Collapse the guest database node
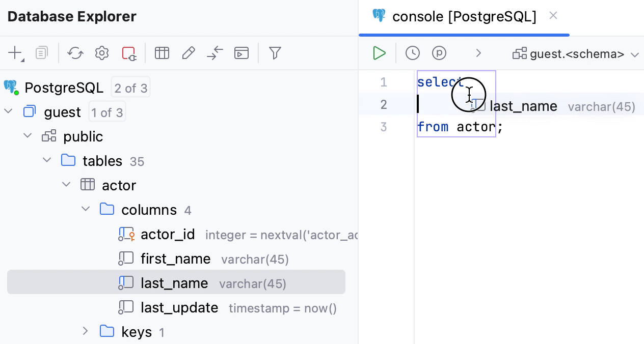This screenshot has height=344, width=644. [8, 111]
